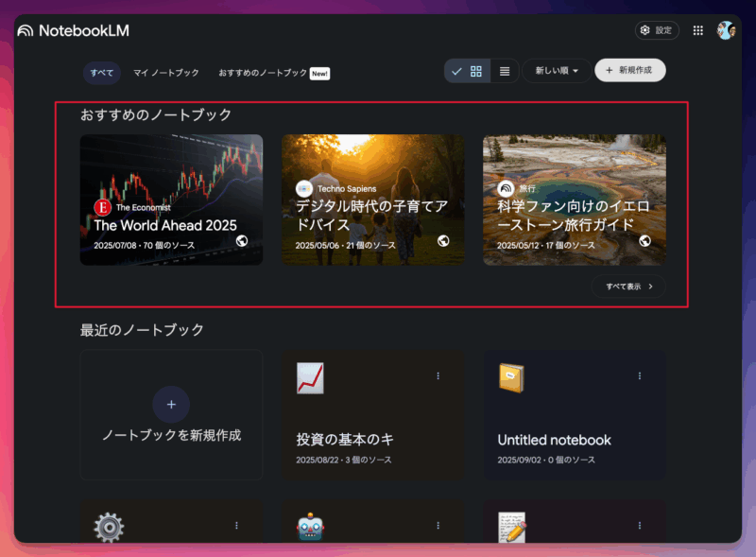Open the Google apps grid icon

pyautogui.click(x=697, y=30)
